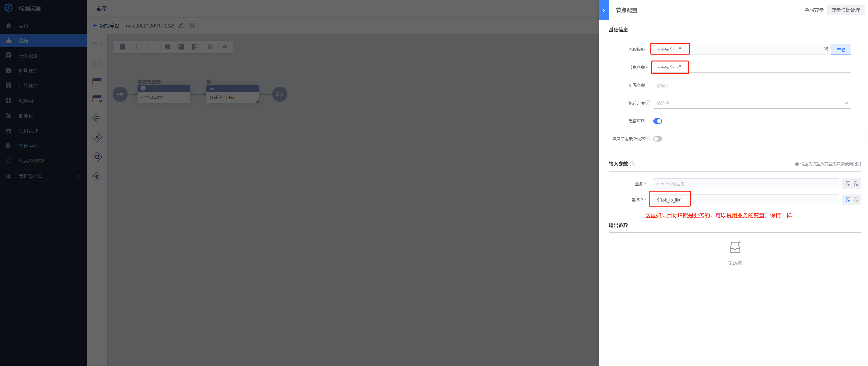
Task: Toggle the canvas eye preview icon
Action: tap(225, 47)
